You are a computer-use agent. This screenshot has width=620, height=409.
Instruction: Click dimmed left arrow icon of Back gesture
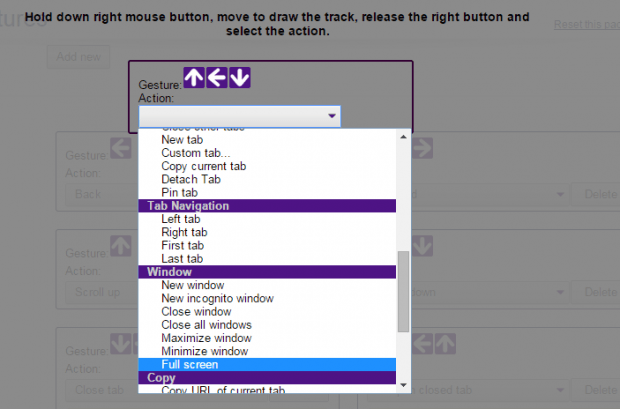click(x=121, y=148)
